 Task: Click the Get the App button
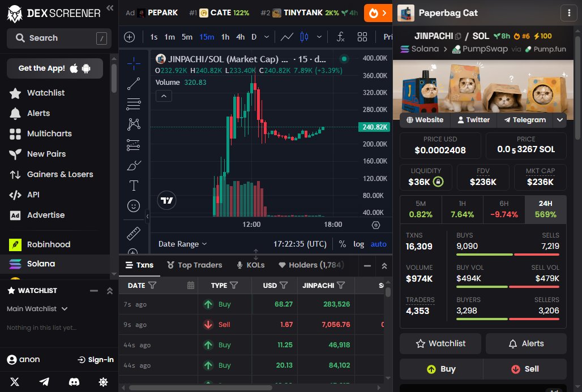55,68
